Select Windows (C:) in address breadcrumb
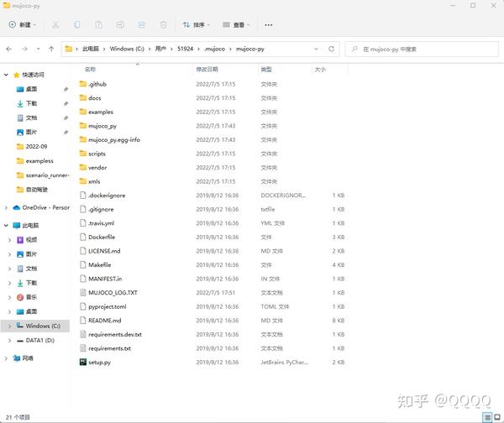504x423 pixels. coord(127,49)
